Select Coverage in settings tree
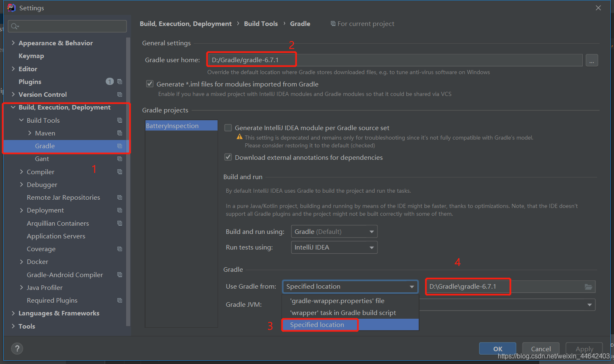 pos(41,249)
